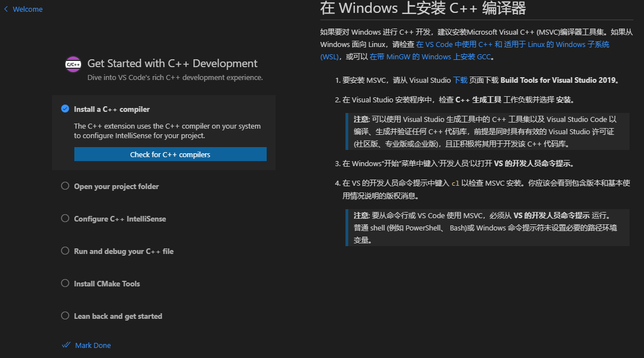The width and height of the screenshot is (644, 358).
Task: Click the second 注意 note about PowerShell and Bash
Action: pyautogui.click(x=487, y=228)
